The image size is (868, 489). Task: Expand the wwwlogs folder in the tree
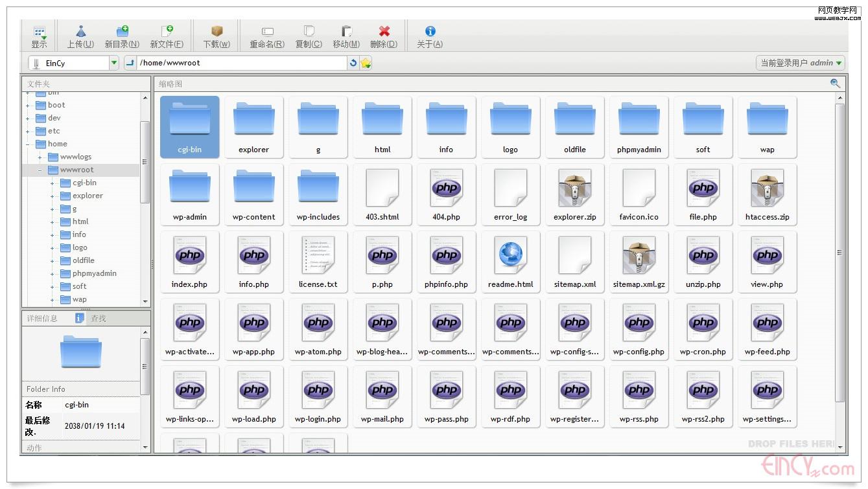(x=40, y=157)
